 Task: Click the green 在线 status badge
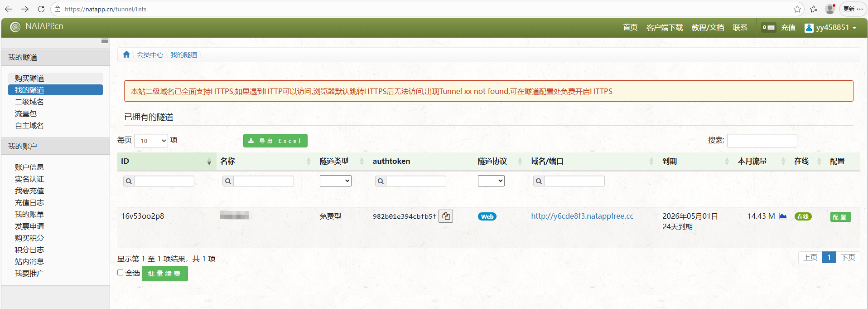[x=803, y=216]
